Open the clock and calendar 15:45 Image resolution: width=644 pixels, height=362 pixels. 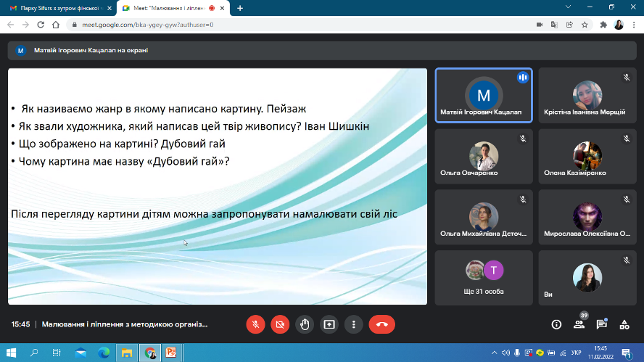tap(600, 353)
